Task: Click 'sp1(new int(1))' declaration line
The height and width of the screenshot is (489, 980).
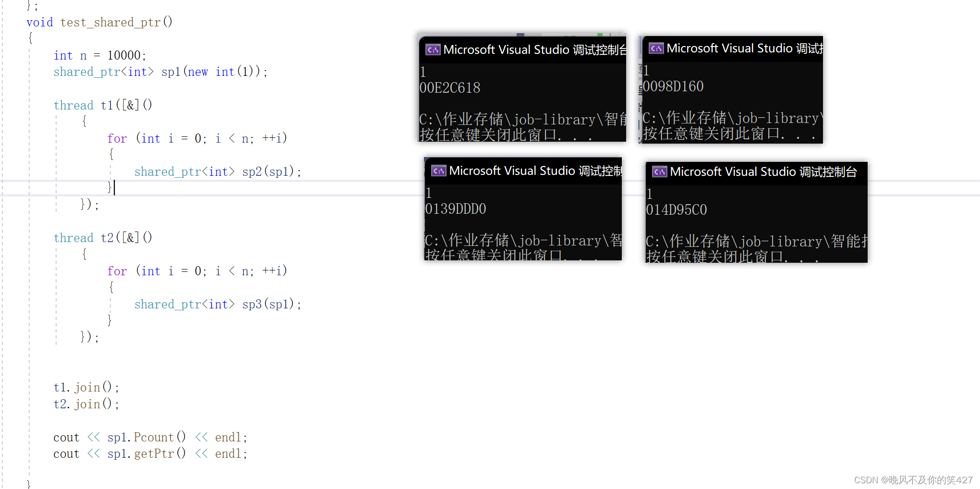Action: [161, 72]
